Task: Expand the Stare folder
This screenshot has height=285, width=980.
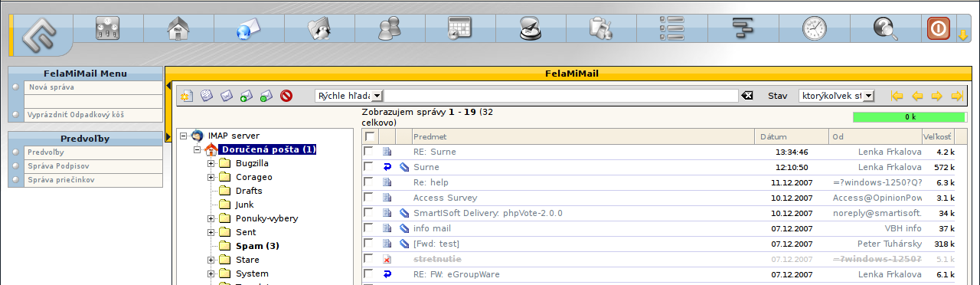Action: click(x=211, y=260)
